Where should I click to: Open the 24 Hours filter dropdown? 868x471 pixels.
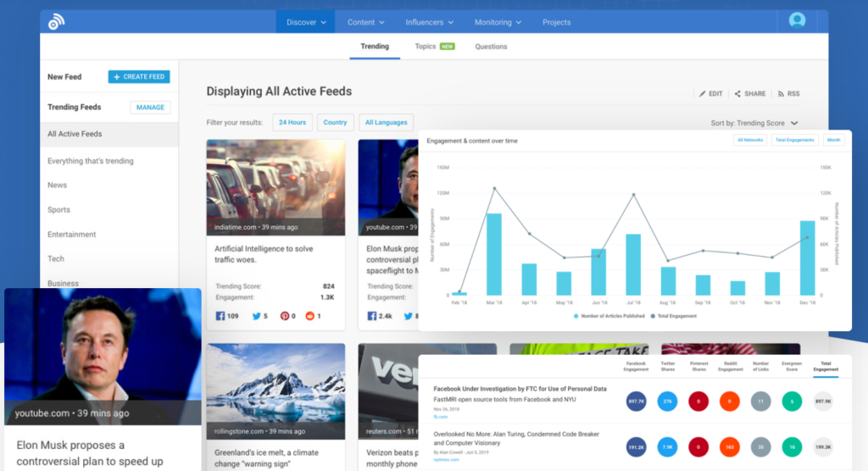[x=292, y=122]
